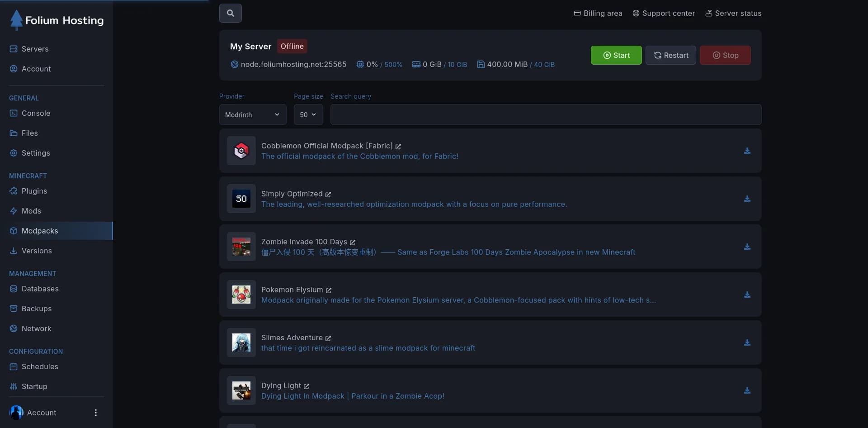Click the Zombie Invade 100 Days title
This screenshot has width=868, height=428.
304,242
